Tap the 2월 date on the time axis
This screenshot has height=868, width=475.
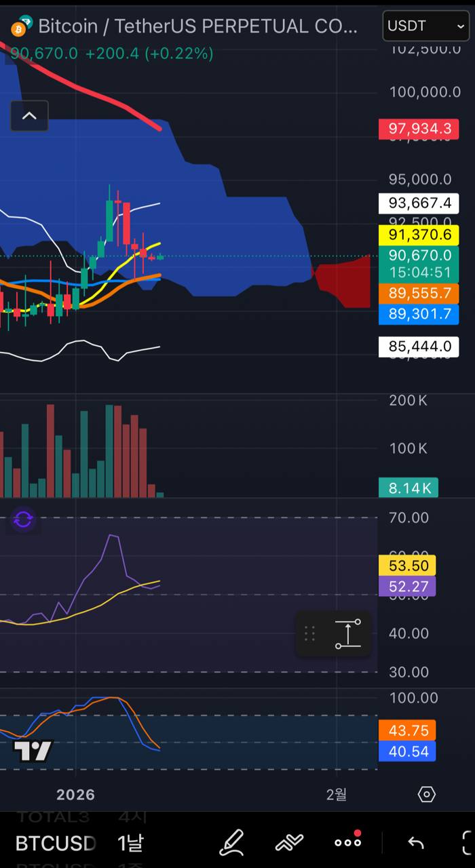click(x=337, y=794)
